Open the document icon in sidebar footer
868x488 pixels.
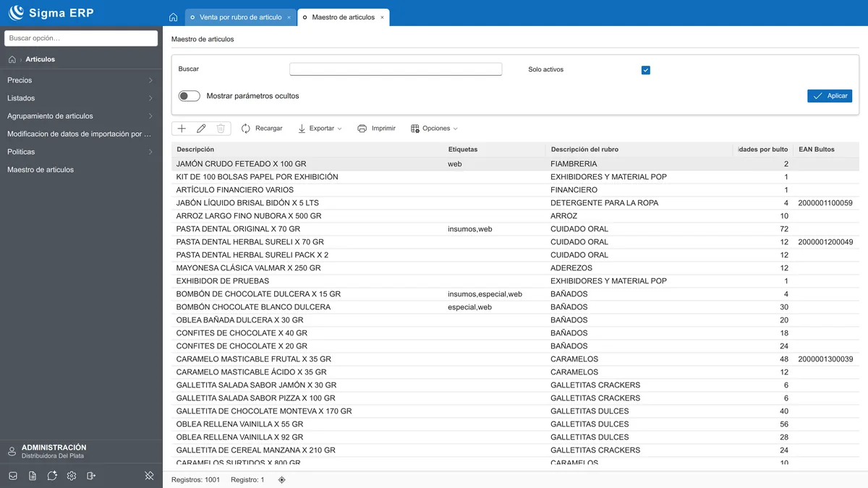coord(33,476)
